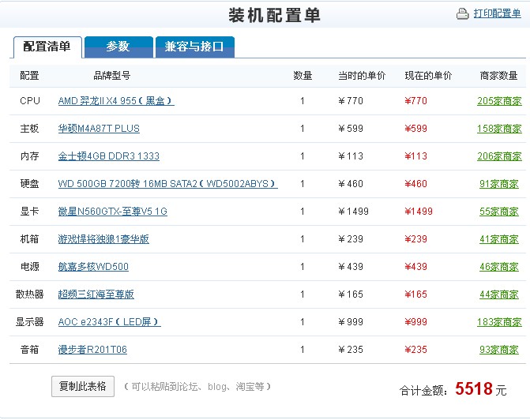530x420 pixels.
Task: View the 55家商家 merchants for graphics card
Action: 499,212
